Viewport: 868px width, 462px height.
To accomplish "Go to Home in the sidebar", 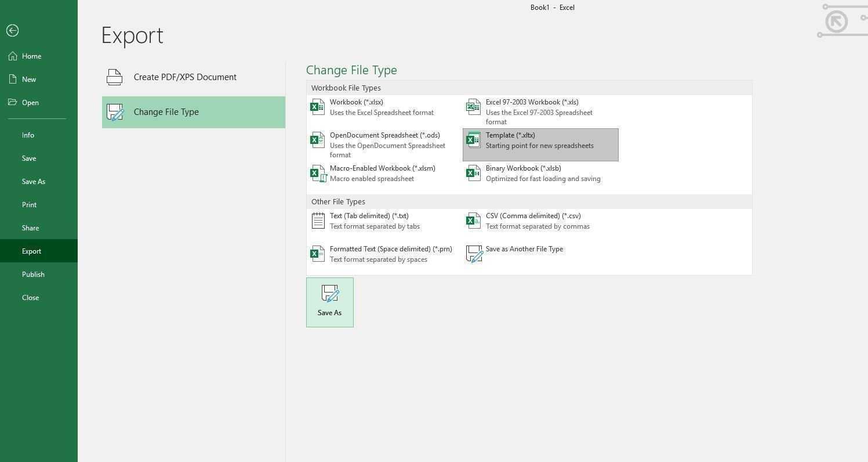I will click(x=31, y=56).
